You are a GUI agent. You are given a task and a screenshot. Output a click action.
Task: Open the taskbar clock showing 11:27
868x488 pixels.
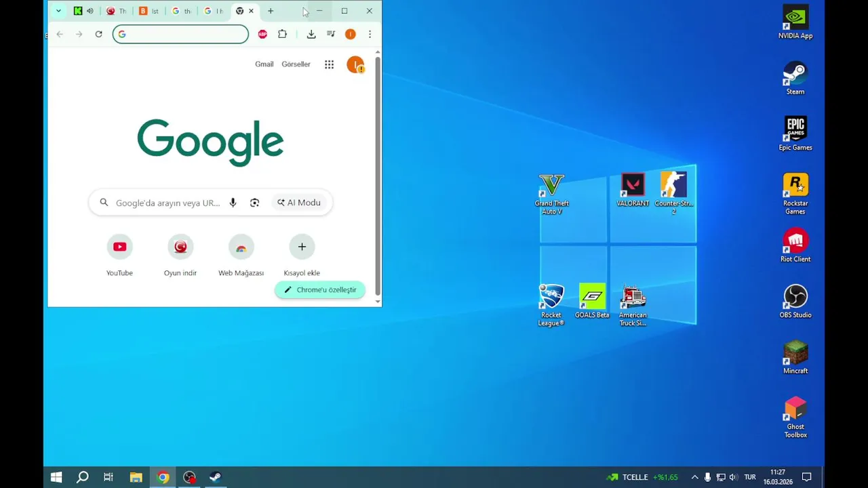point(778,477)
